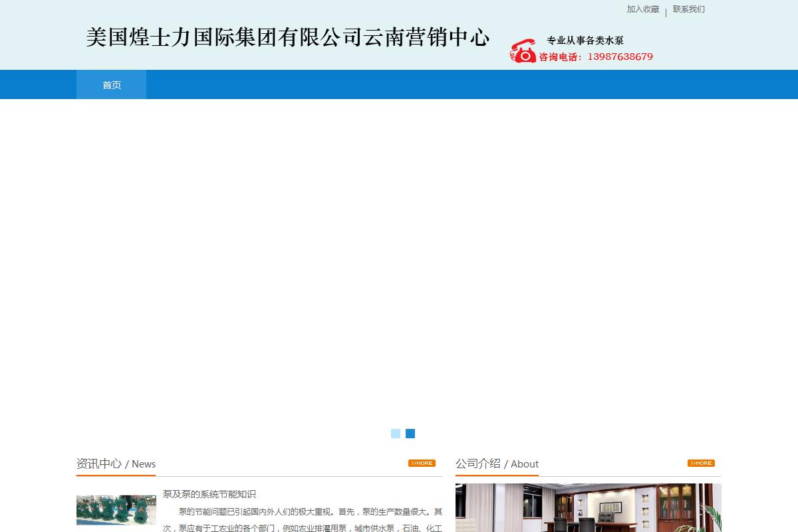Click the 资讯中心 / News heading

(x=116, y=464)
